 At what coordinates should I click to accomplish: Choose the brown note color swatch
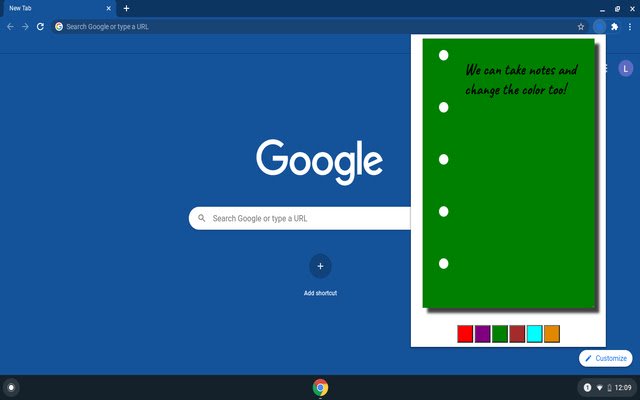point(517,334)
